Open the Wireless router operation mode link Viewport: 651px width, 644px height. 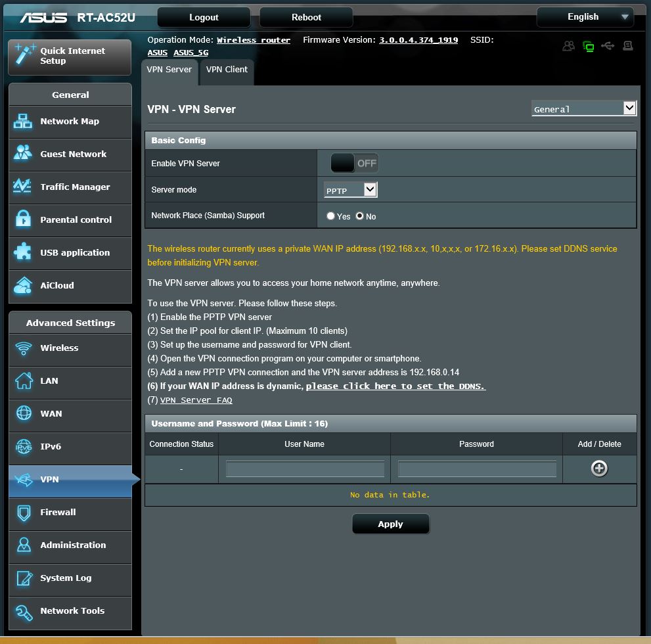point(254,40)
